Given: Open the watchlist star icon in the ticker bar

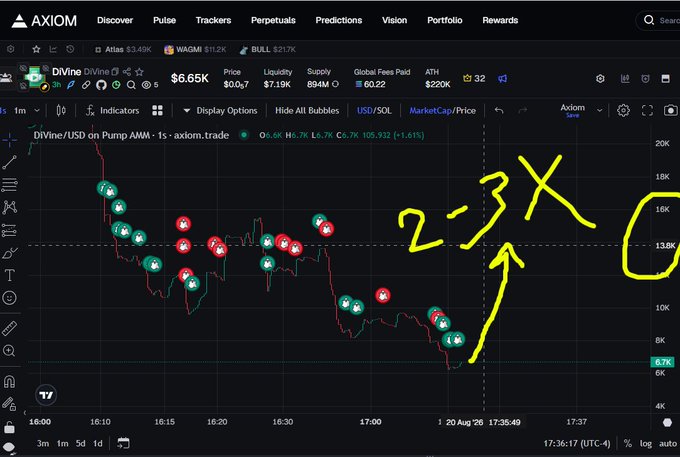Looking at the screenshot, I should [36, 49].
